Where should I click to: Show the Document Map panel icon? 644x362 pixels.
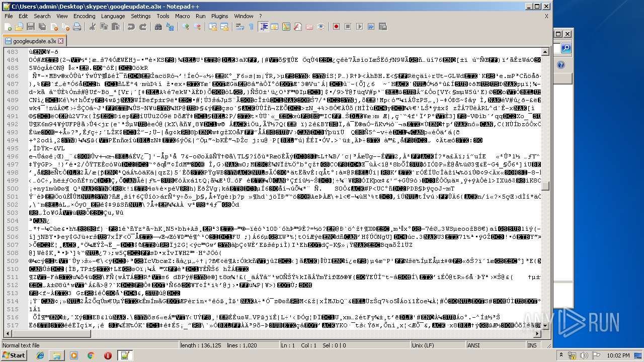[286, 27]
